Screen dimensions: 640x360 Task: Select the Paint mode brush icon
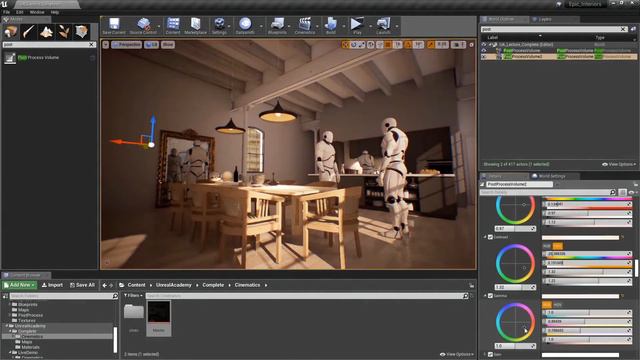coord(29,31)
